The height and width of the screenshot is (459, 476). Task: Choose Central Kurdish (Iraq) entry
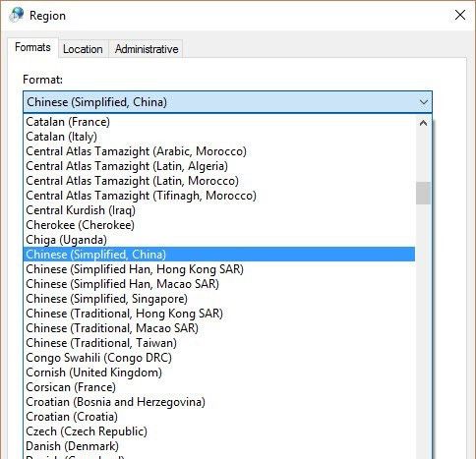coord(219,210)
